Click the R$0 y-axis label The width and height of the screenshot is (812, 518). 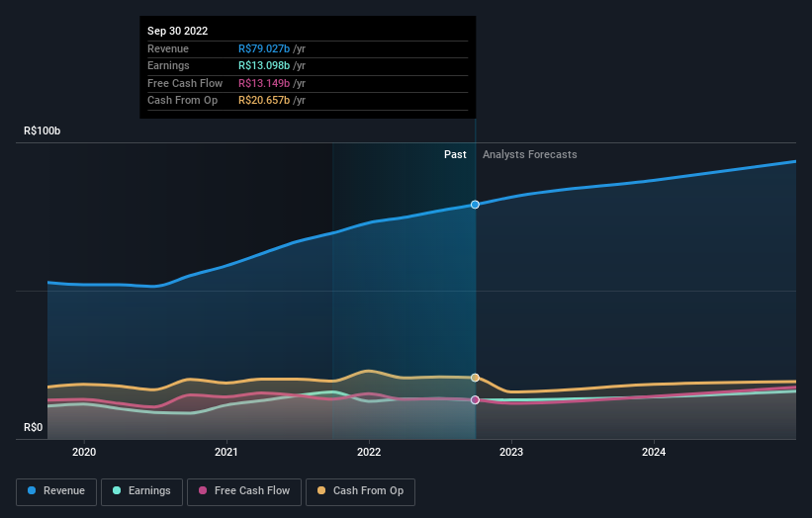click(34, 427)
